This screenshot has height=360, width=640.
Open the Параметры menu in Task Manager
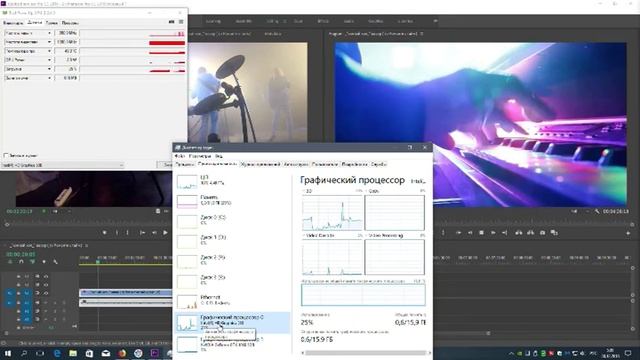click(x=200, y=156)
